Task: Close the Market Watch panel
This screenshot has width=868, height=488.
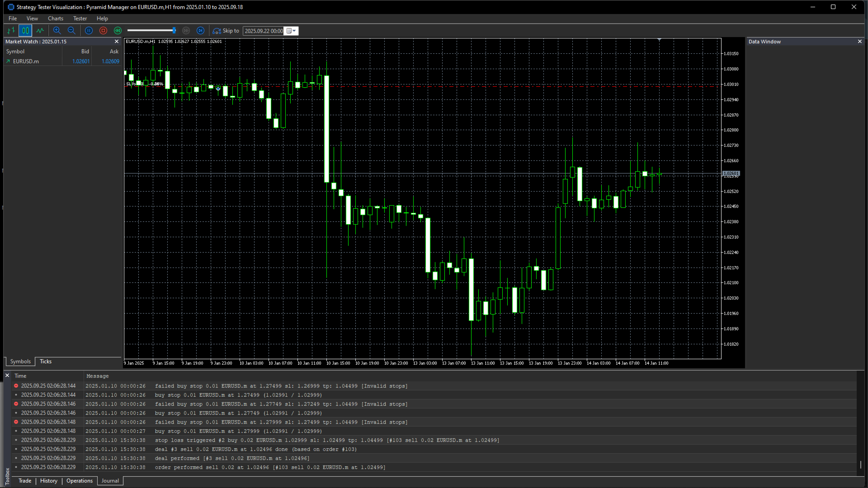Action: tap(117, 42)
